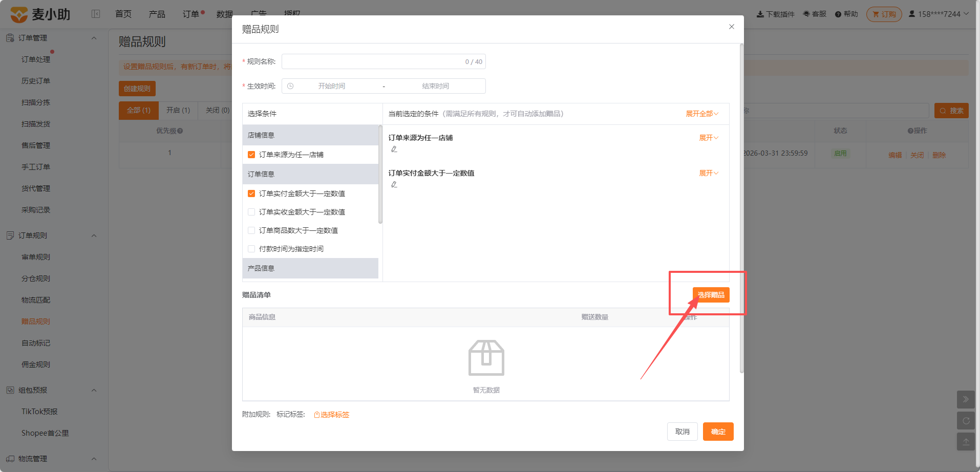The image size is (980, 472).
Task: Collapse the 物流管理 sidebar group
Action: coord(94,459)
